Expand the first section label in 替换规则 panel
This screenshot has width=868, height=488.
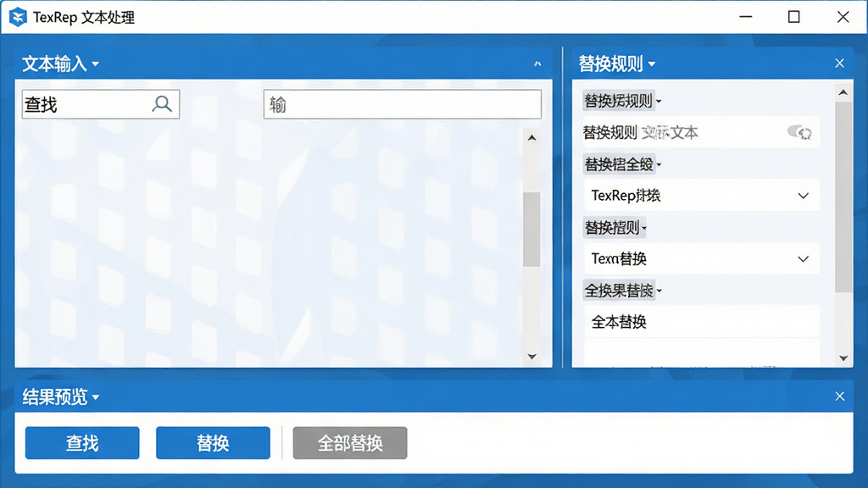pyautogui.click(x=622, y=101)
